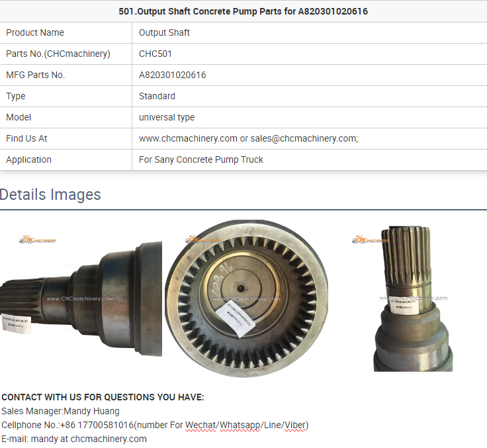Click the CHC Machinery logo on side-view shaft image

tap(38, 240)
